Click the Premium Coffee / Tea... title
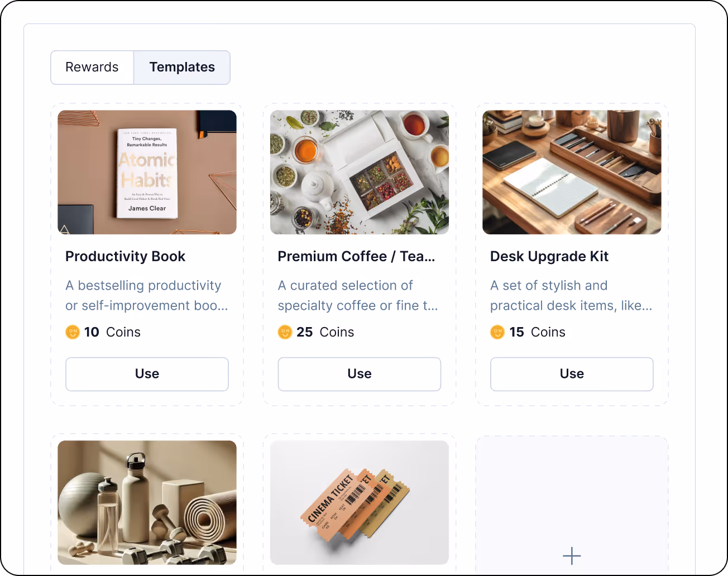 [356, 256]
